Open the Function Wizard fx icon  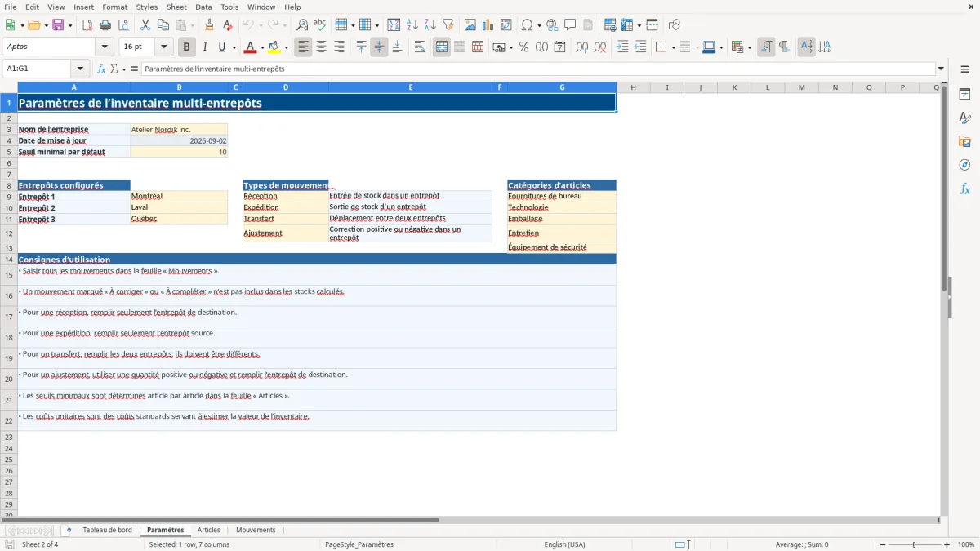click(102, 69)
